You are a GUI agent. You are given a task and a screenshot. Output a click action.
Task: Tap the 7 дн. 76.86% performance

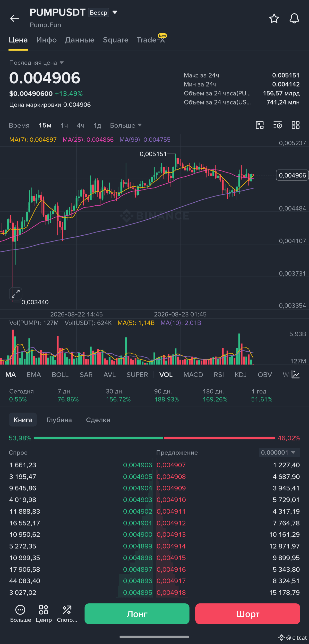(x=68, y=395)
